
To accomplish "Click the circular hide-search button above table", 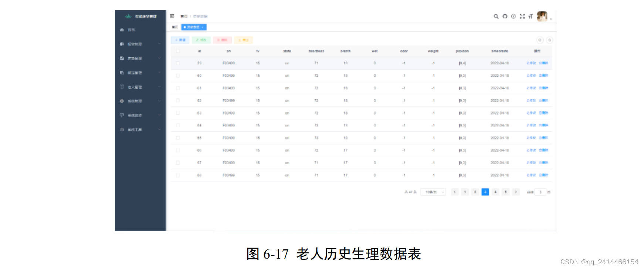I will (x=540, y=40).
